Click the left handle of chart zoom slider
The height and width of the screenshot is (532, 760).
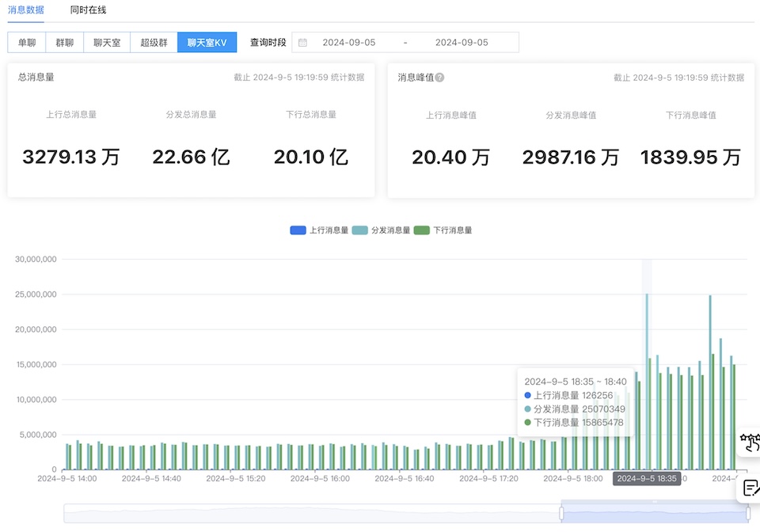[561, 513]
